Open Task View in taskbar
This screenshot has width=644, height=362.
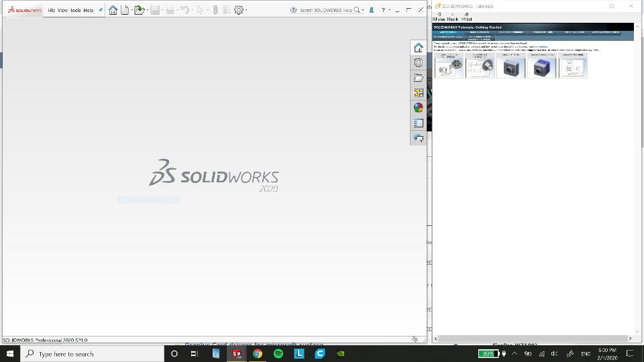coord(195,354)
